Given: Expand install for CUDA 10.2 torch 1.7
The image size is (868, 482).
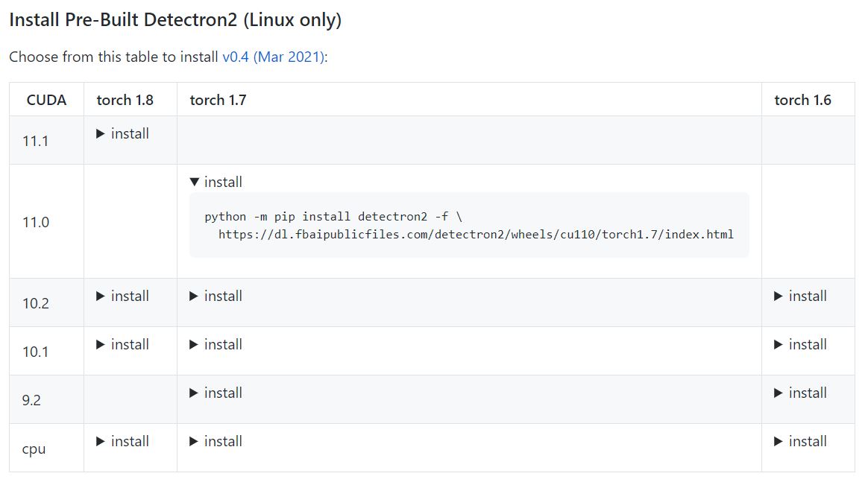Looking at the screenshot, I should (215, 296).
